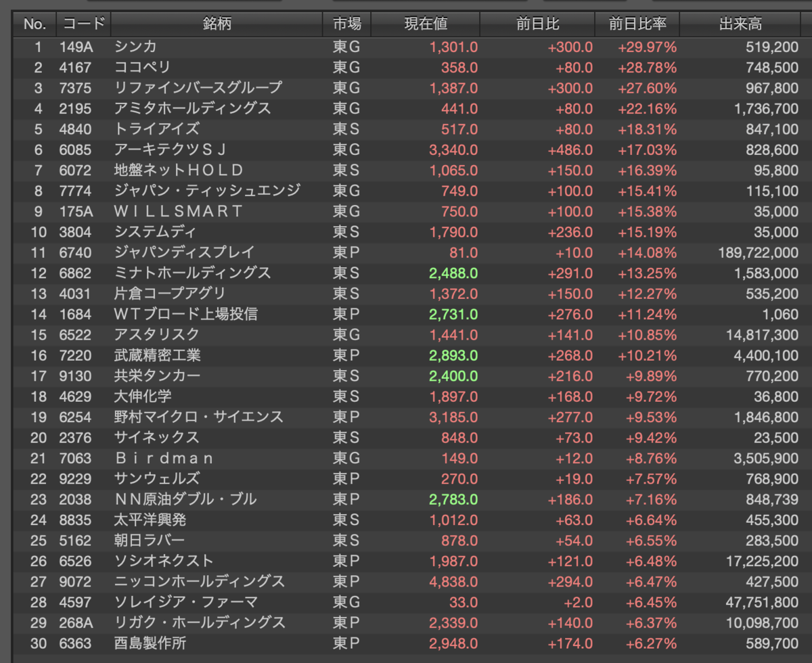Click 太平洋興発 stock name
The image size is (812, 663).
click(x=150, y=520)
